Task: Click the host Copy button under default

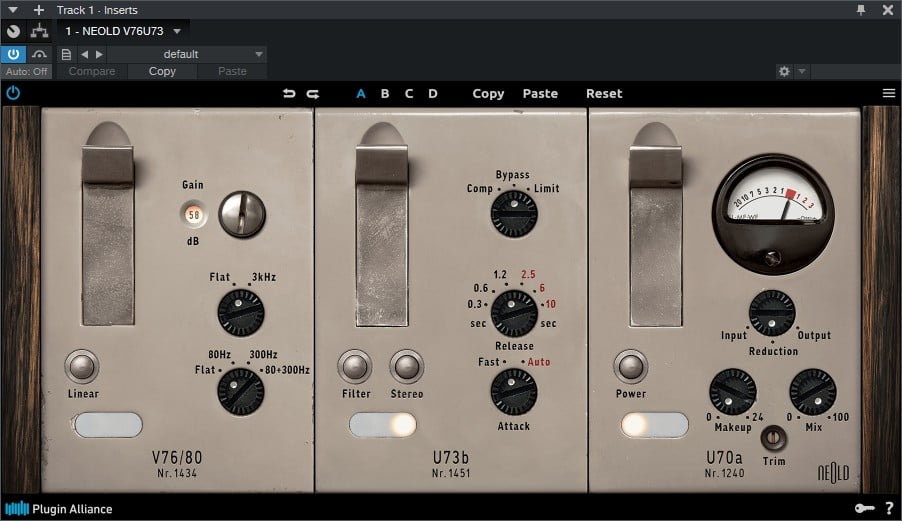Action: [x=162, y=71]
